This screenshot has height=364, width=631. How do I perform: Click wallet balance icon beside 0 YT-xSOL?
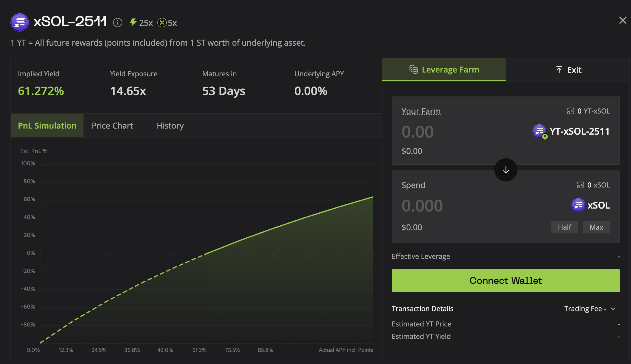pos(571,111)
